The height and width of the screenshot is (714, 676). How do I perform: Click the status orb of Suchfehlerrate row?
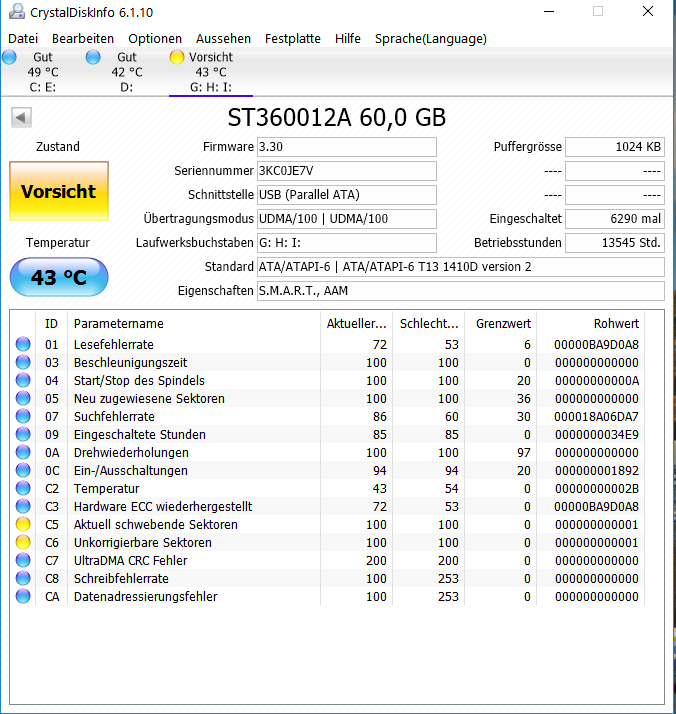pyautogui.click(x=23, y=416)
